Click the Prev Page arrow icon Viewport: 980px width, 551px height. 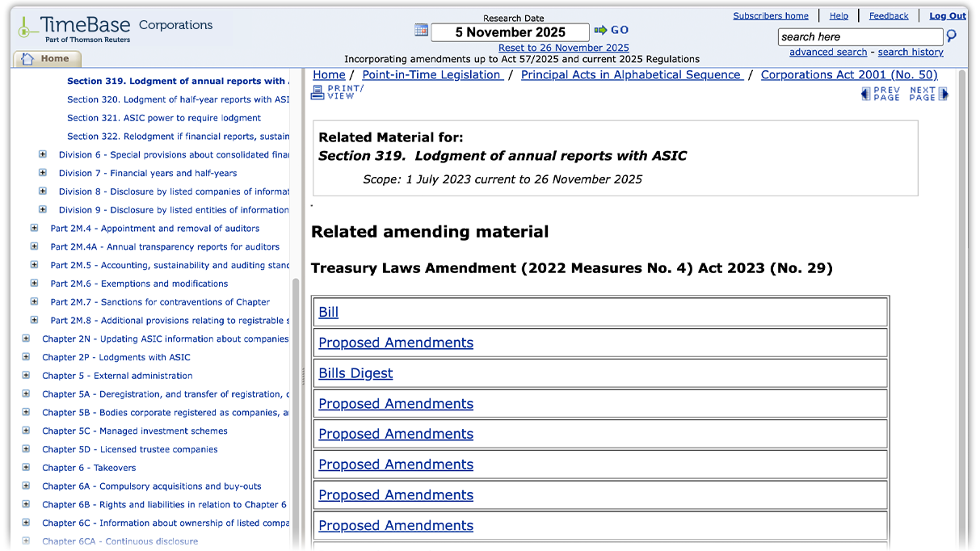[867, 93]
